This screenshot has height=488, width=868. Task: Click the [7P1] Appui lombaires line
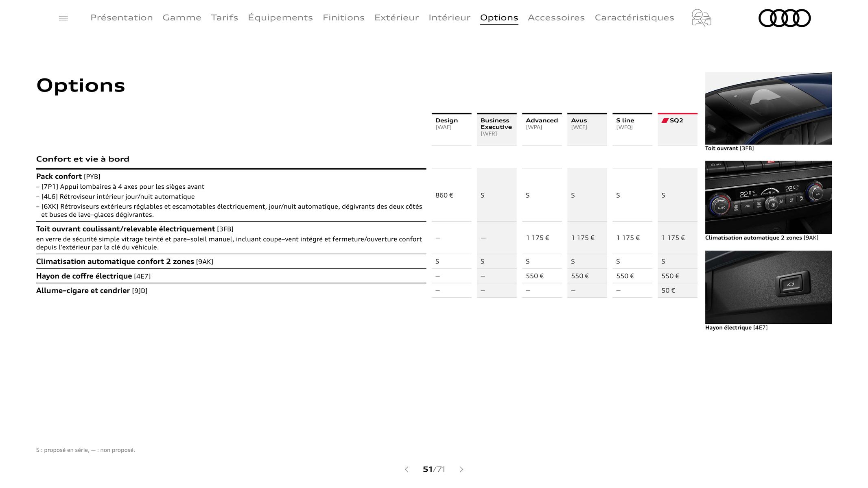click(x=120, y=187)
